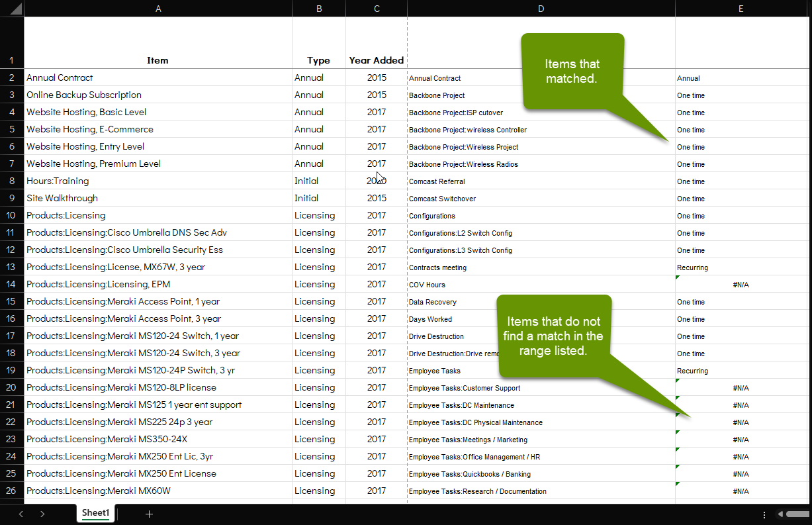Screen dimensions: 812x525
Task: Select column A header
Action: (x=158, y=8)
